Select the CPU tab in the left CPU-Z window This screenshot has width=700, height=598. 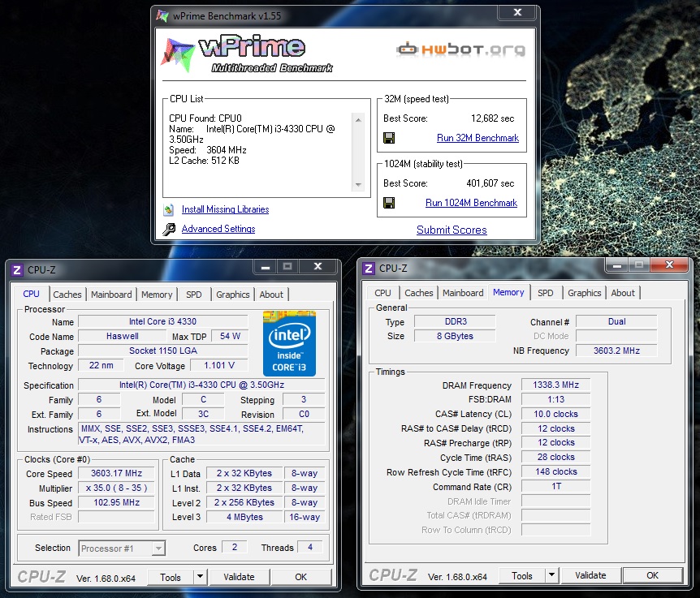(x=31, y=294)
